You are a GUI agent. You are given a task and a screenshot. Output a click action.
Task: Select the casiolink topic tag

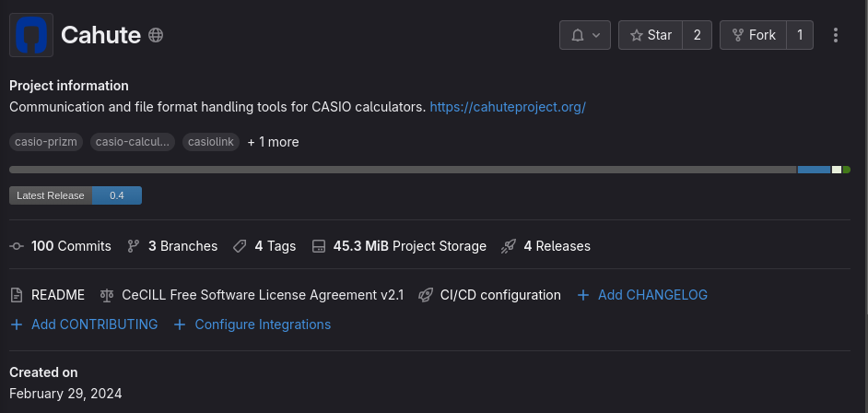[x=211, y=142]
